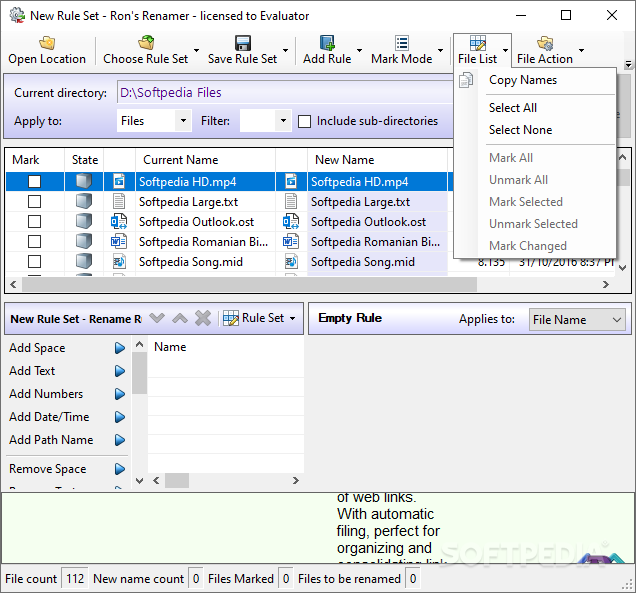Viewport: 636px width, 593px height.
Task: Tick the Mark checkbox for Softpedia Outlook.ost
Action: pyautogui.click(x=34, y=221)
